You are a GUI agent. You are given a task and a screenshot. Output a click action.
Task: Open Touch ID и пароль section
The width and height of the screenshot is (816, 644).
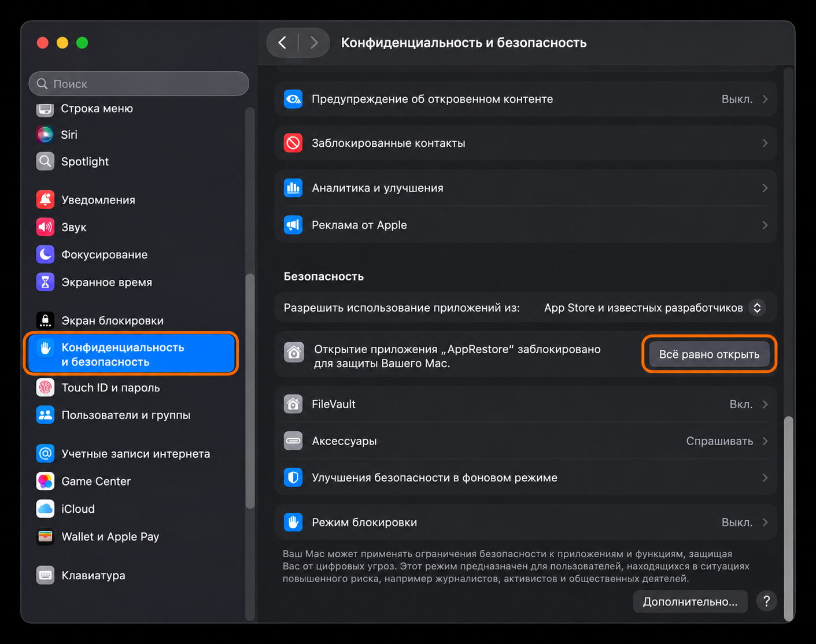(110, 388)
